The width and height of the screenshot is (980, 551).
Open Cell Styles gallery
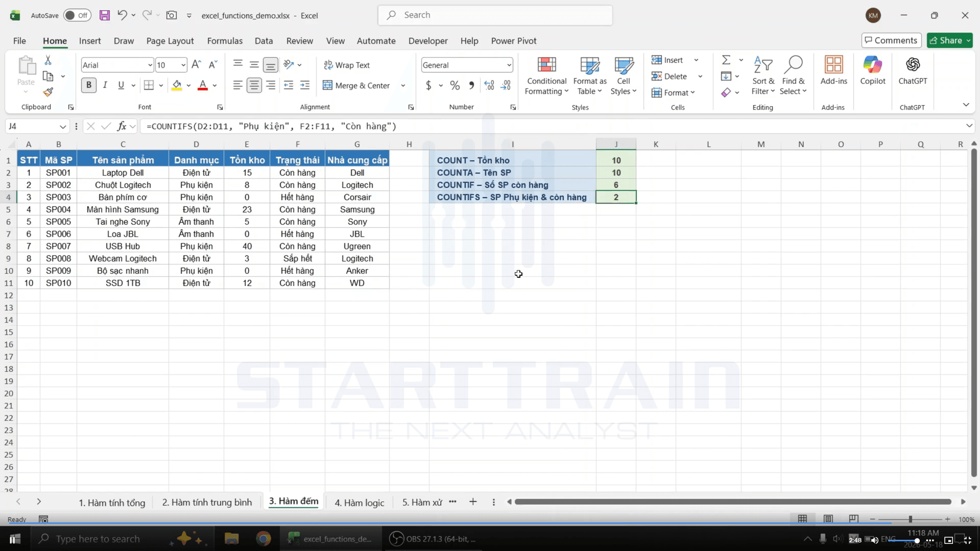[624, 77]
